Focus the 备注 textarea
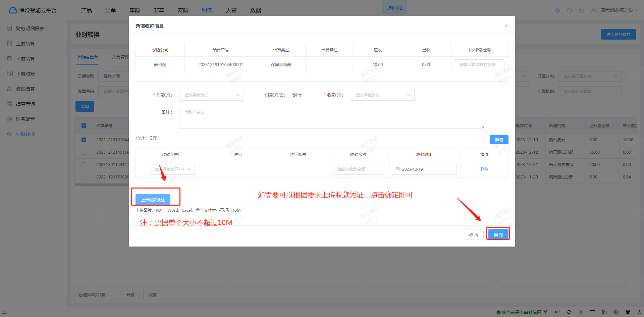Image resolution: width=644 pixels, height=317 pixels. [x=332, y=118]
